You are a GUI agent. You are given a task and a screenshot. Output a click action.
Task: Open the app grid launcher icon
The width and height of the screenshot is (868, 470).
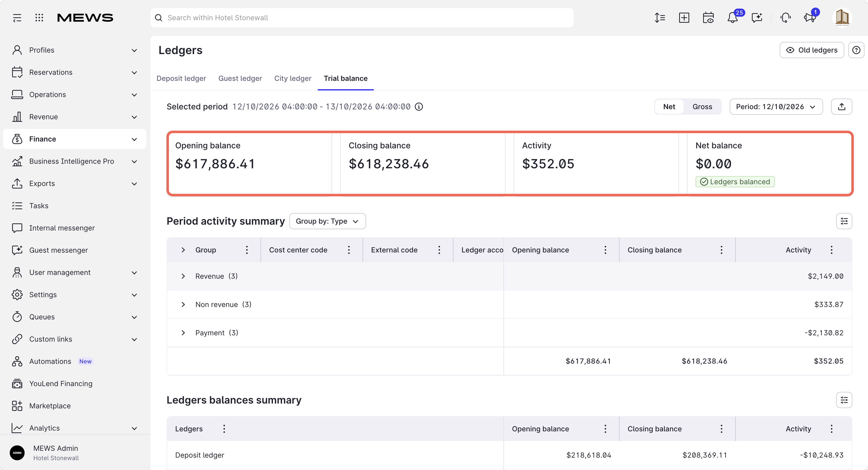click(x=39, y=17)
